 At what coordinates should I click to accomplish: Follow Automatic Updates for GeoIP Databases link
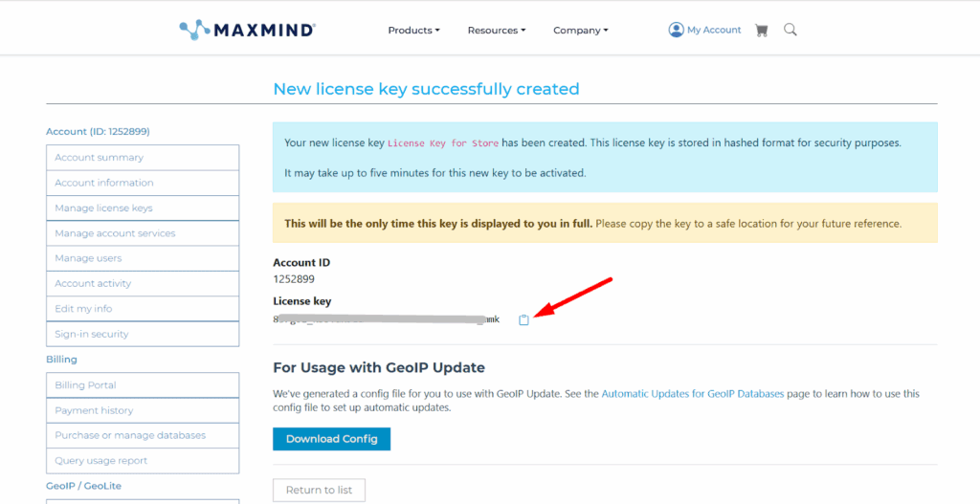pyautogui.click(x=693, y=394)
